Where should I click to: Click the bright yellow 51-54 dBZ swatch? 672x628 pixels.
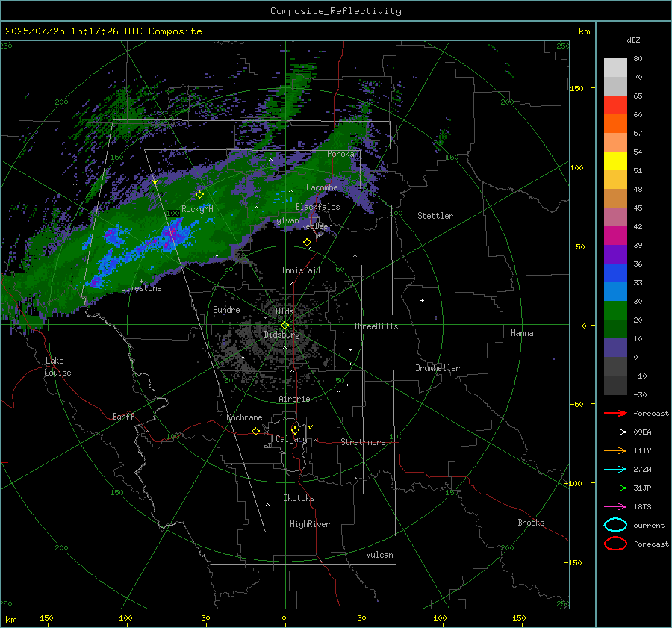[x=615, y=161]
